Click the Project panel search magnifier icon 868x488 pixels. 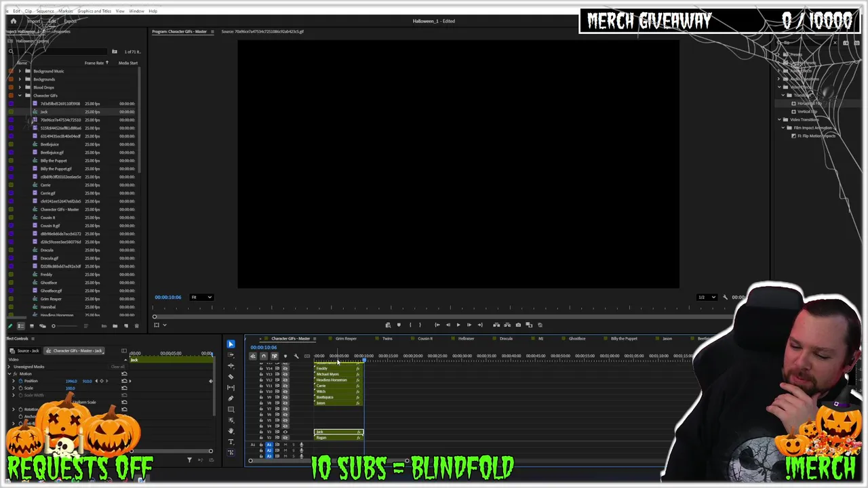(11, 52)
